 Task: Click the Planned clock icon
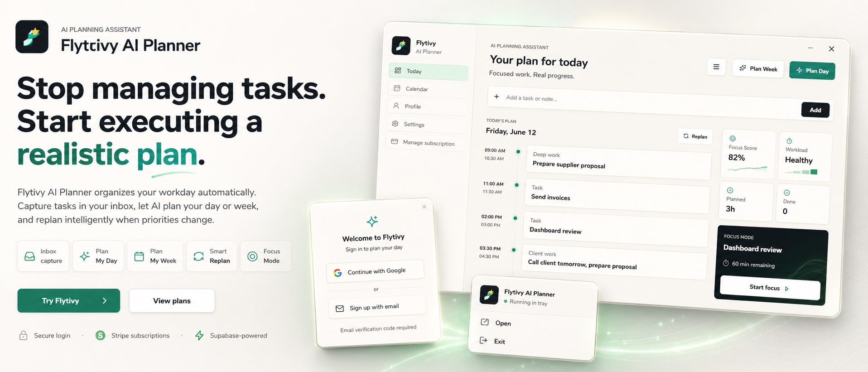pos(730,190)
